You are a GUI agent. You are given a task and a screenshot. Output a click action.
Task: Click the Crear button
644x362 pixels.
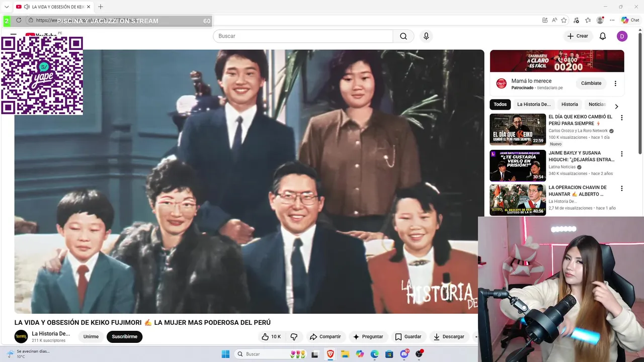tap(578, 36)
